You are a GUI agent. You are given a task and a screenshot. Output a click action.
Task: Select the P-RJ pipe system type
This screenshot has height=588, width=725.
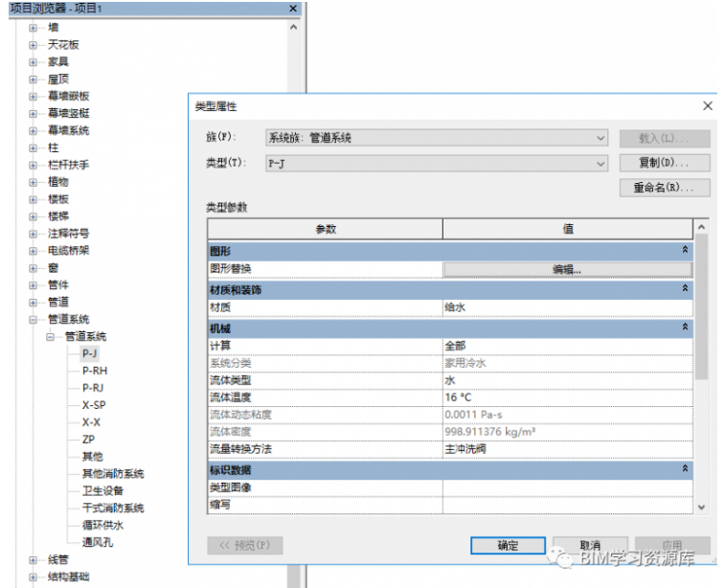(x=93, y=388)
